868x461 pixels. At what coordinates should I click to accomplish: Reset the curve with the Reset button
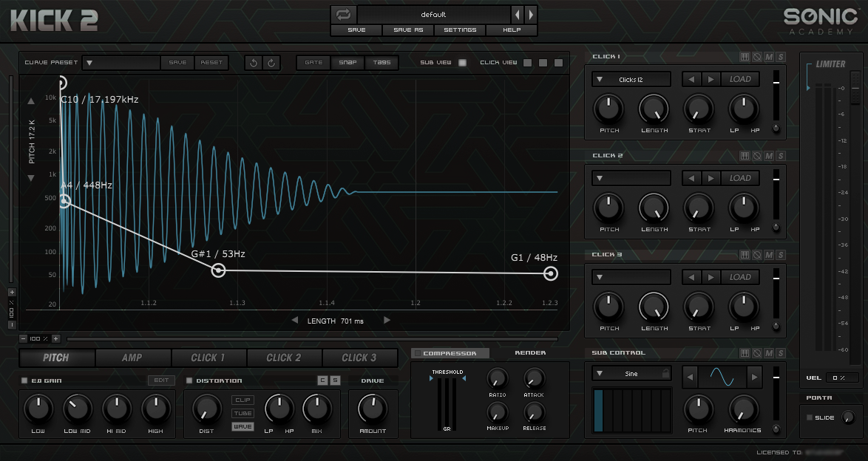(x=211, y=63)
